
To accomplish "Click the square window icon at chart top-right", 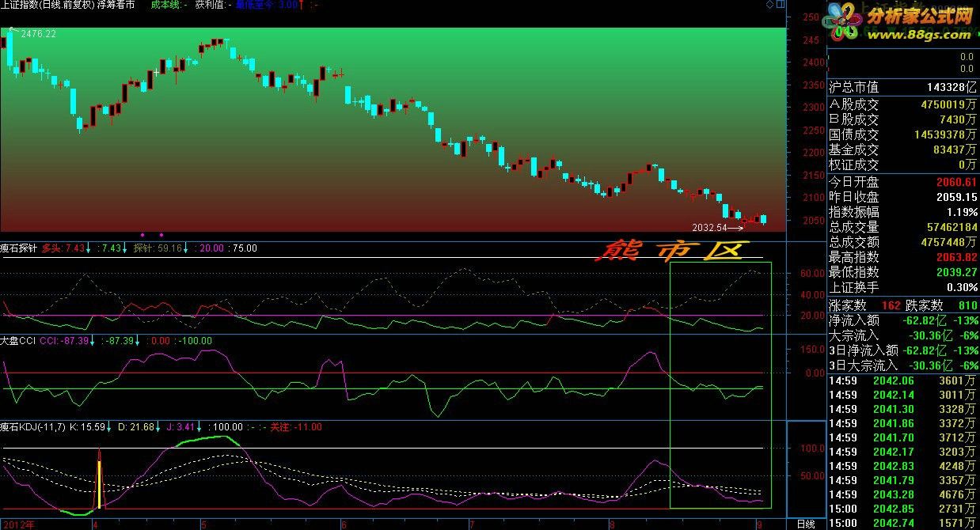I will click(782, 5).
